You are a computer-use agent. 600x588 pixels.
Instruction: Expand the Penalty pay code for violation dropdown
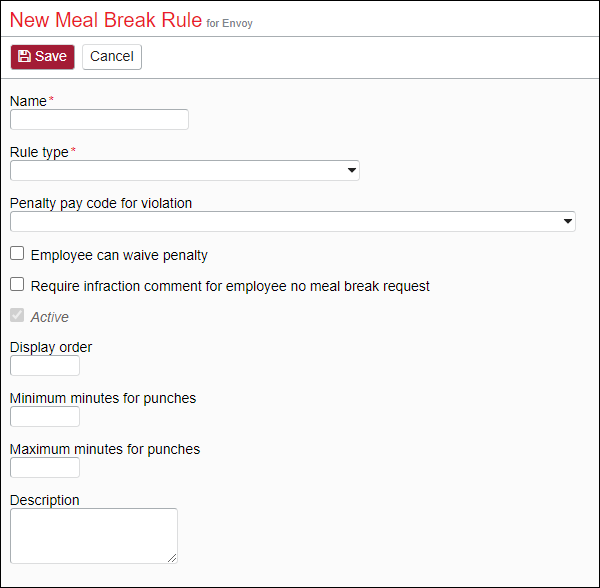292,222
